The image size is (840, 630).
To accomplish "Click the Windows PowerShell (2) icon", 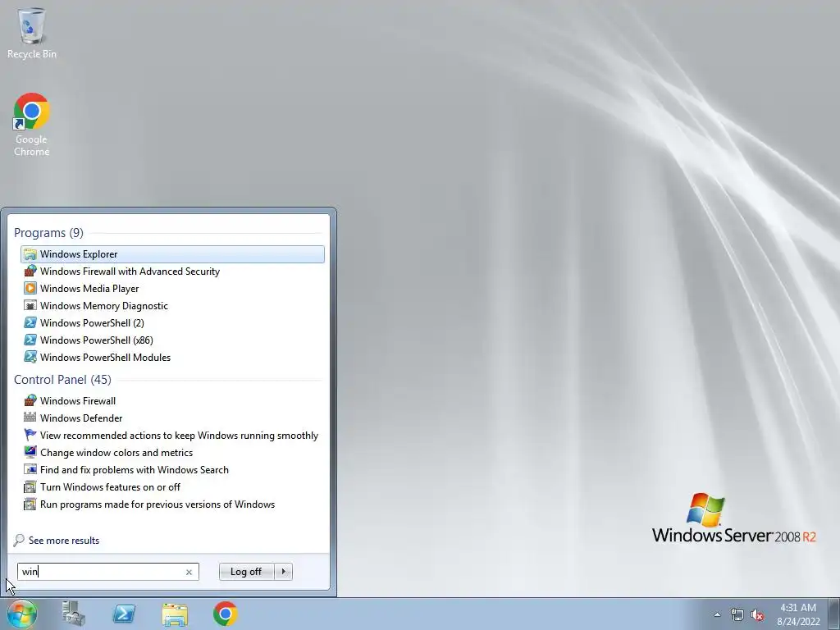I will (x=30, y=322).
